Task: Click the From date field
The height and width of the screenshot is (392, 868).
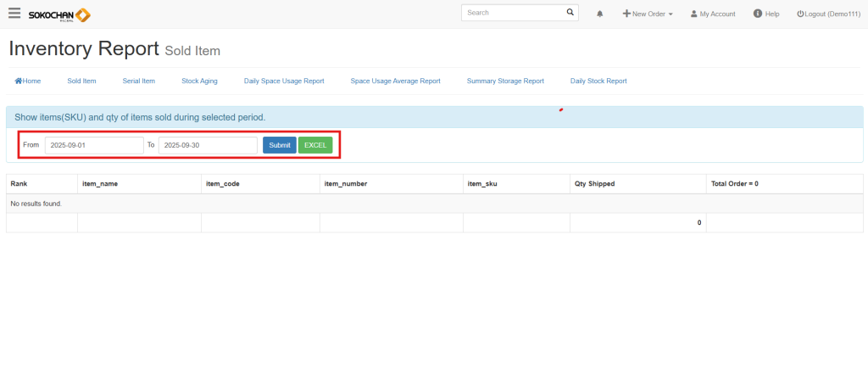Action: [x=94, y=145]
